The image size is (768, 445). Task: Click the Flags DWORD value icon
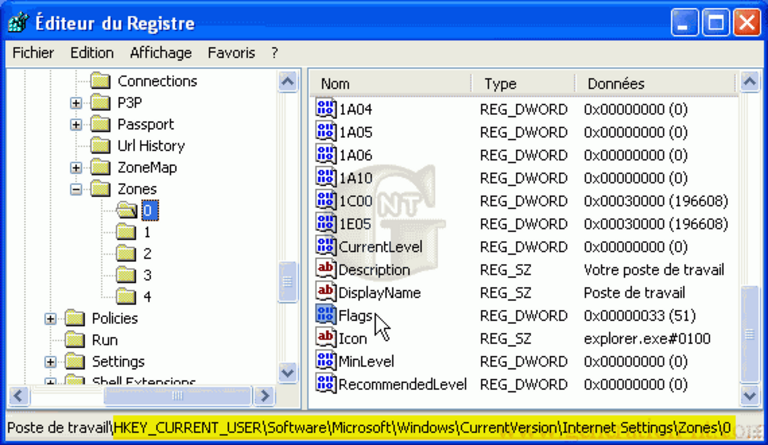coord(326,315)
